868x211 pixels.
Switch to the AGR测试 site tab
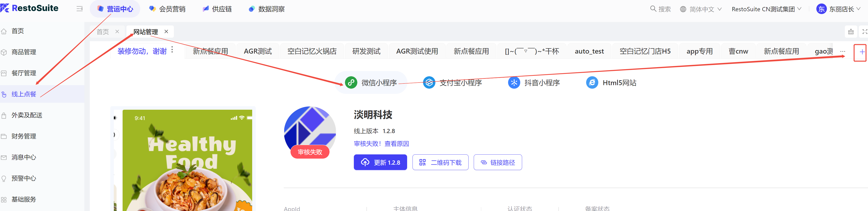(258, 51)
